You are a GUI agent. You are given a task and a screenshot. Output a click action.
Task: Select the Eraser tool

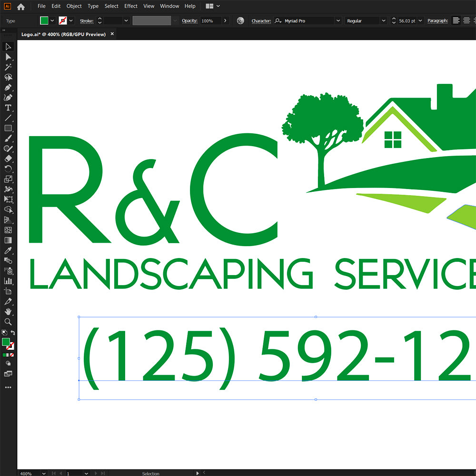(x=8, y=159)
